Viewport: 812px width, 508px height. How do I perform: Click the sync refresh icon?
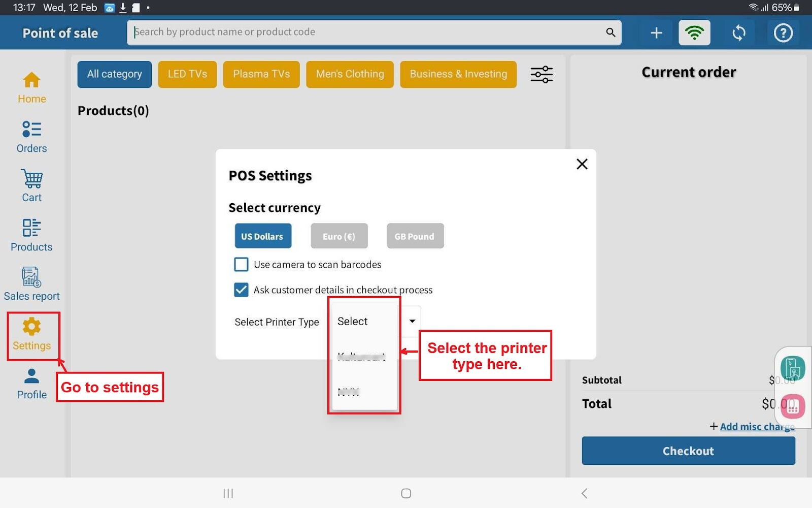(738, 33)
